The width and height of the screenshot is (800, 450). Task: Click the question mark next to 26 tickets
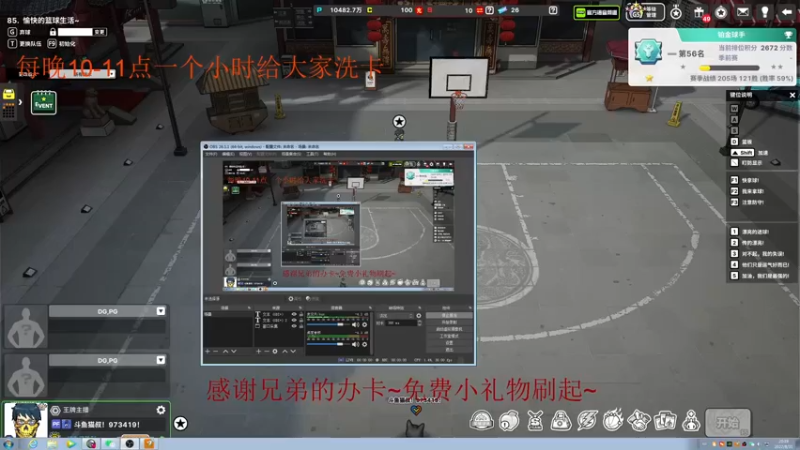click(553, 10)
